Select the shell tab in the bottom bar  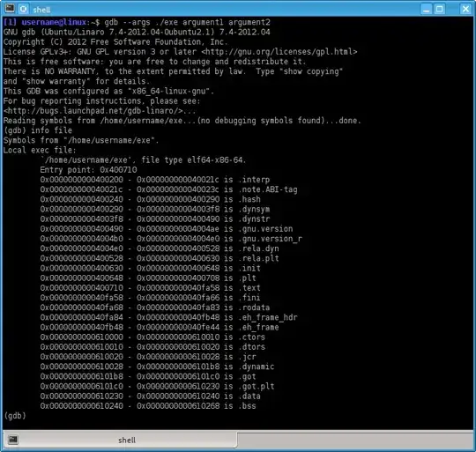click(120, 440)
